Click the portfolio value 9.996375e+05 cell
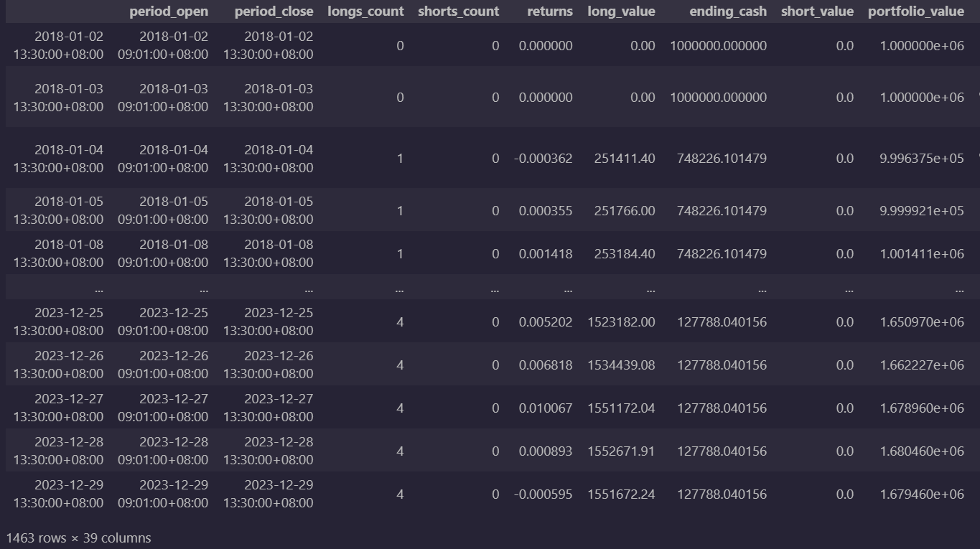980x549 pixels. (x=921, y=159)
